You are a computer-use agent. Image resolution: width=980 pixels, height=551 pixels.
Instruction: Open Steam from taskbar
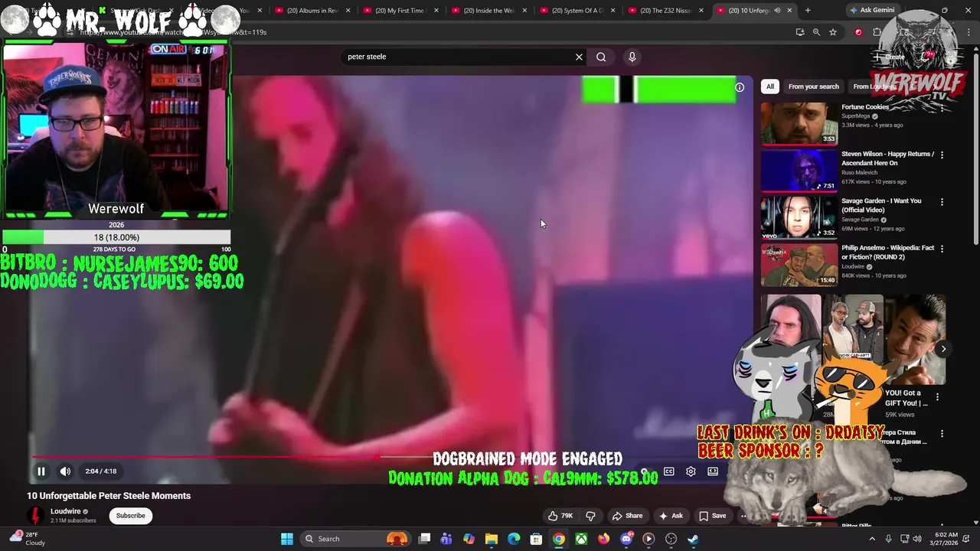click(x=693, y=539)
